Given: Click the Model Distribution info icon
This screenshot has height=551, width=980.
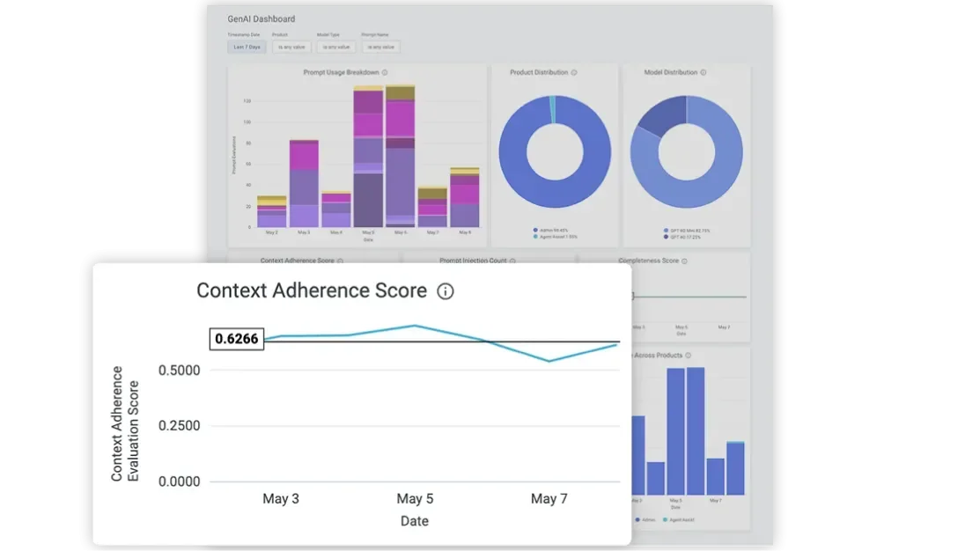Looking at the screenshot, I should tap(703, 73).
